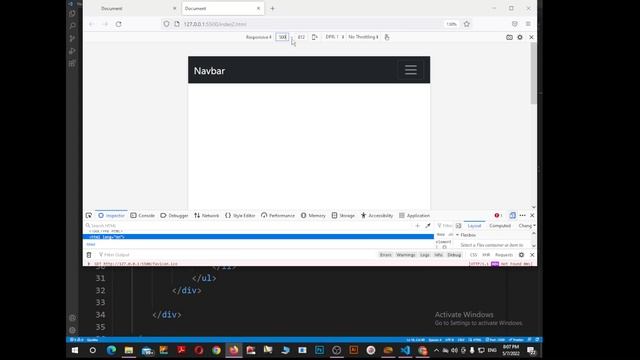This screenshot has width=640, height=360.
Task: Open devtools customize three-dot menu
Action: tap(522, 216)
